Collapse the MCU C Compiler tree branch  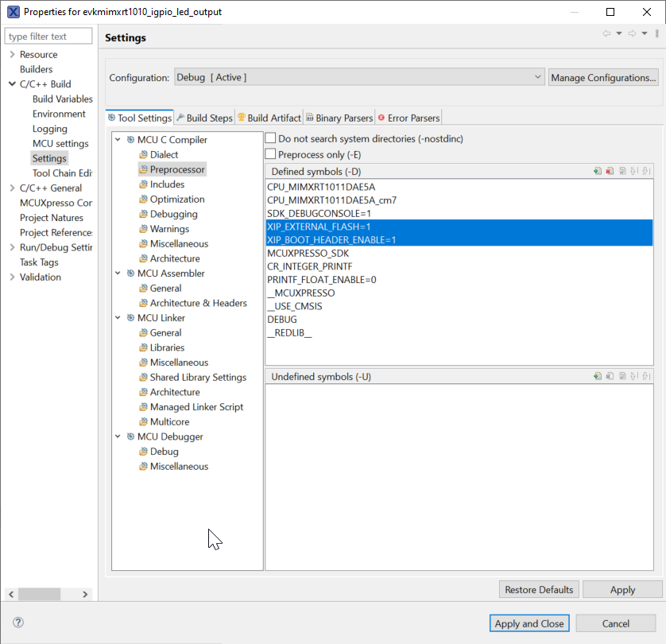click(x=116, y=138)
